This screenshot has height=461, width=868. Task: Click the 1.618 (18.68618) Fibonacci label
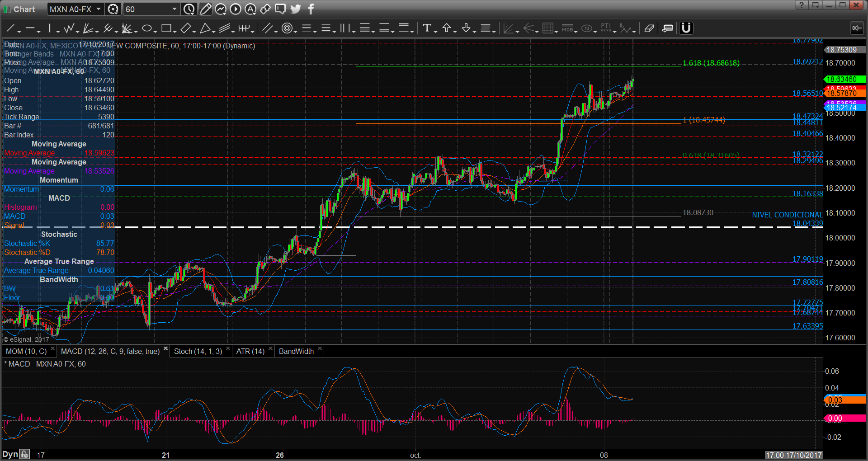pyautogui.click(x=711, y=63)
